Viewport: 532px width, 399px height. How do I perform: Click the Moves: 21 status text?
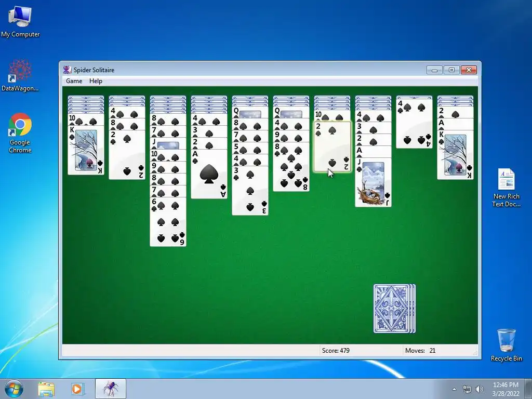click(420, 351)
